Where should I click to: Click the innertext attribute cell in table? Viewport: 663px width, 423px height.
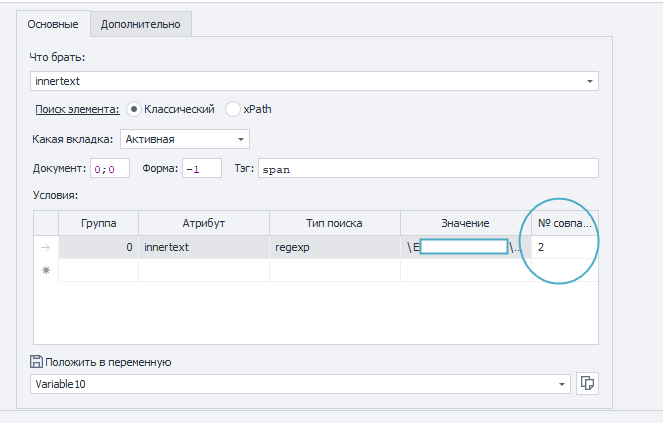pos(203,246)
